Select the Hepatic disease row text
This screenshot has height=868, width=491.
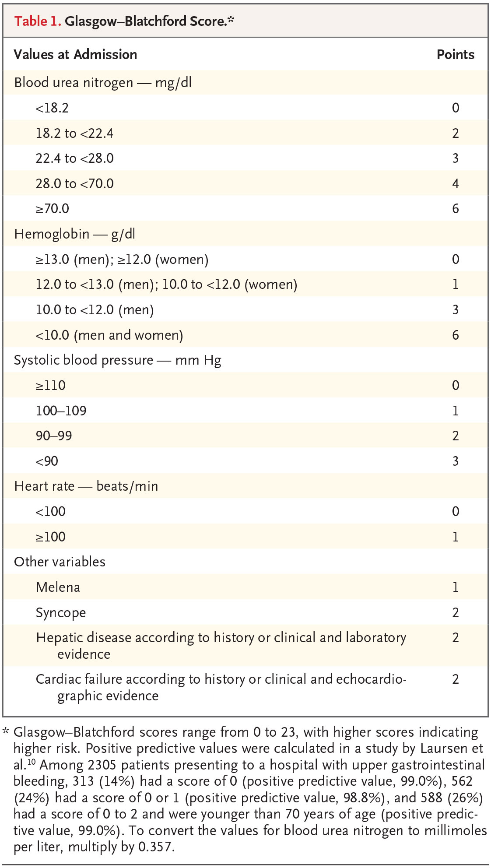click(x=221, y=646)
